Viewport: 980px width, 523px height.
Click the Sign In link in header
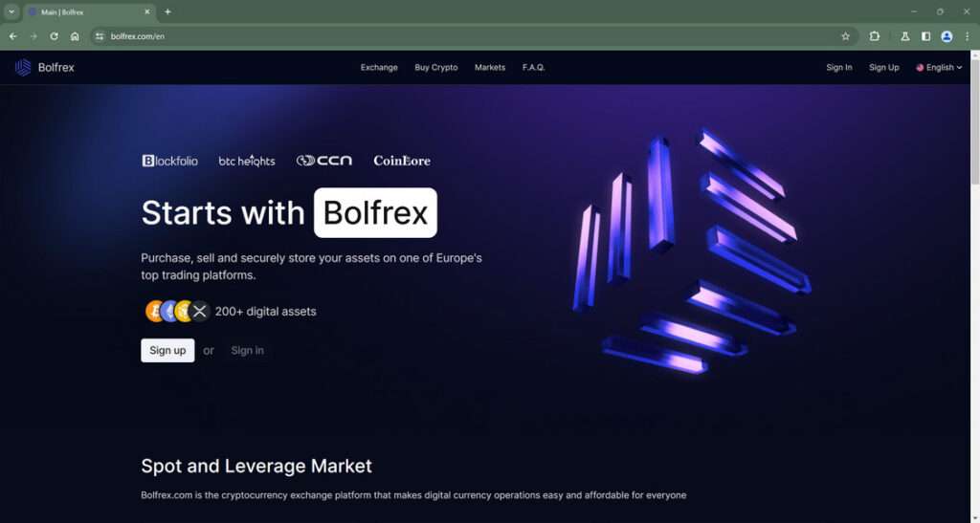tap(838, 67)
